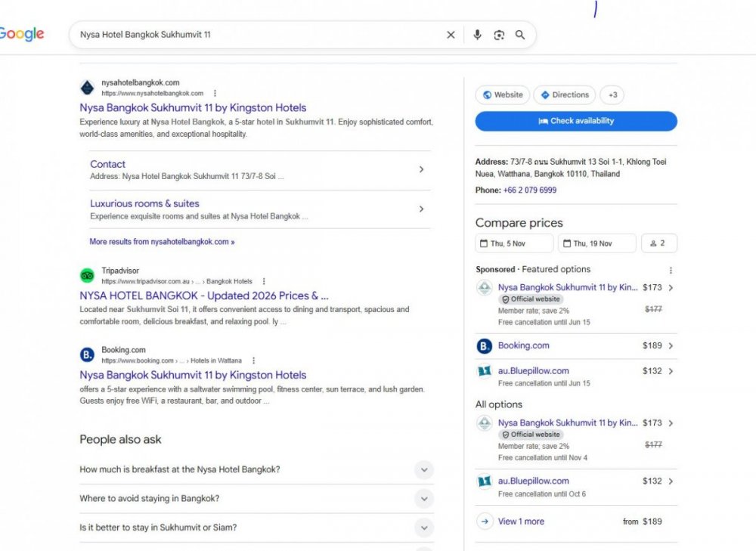
Task: Open Luxurious rooms & suites sitelink
Action: pyautogui.click(x=144, y=203)
